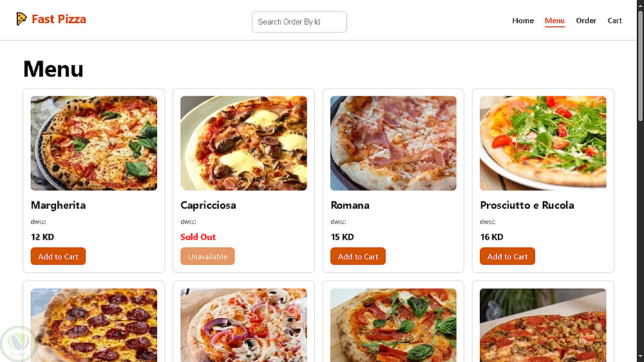644x362 pixels.
Task: Click the Unavailable button for Capricciosa
Action: (x=207, y=256)
